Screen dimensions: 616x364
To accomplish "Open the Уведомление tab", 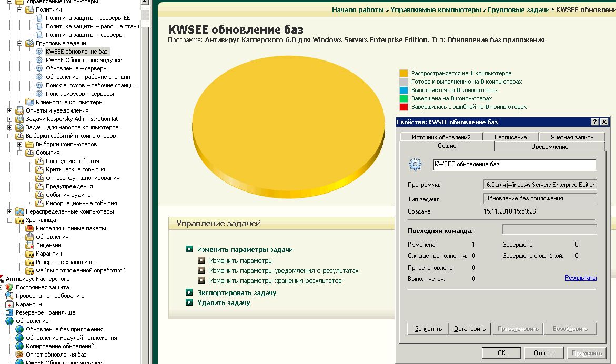I will tap(550, 146).
